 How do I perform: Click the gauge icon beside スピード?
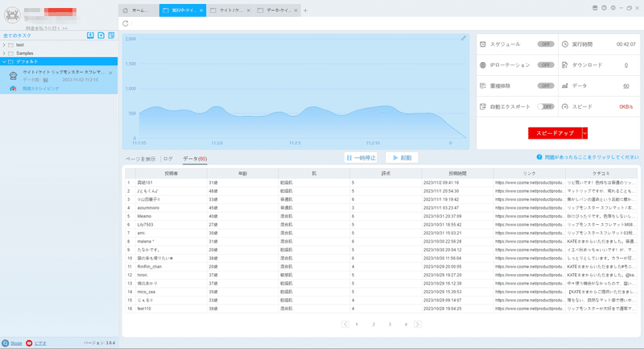[565, 106]
